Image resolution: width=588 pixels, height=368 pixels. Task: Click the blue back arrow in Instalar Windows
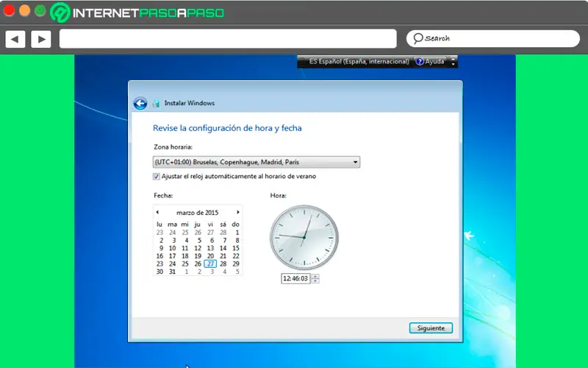click(x=140, y=103)
